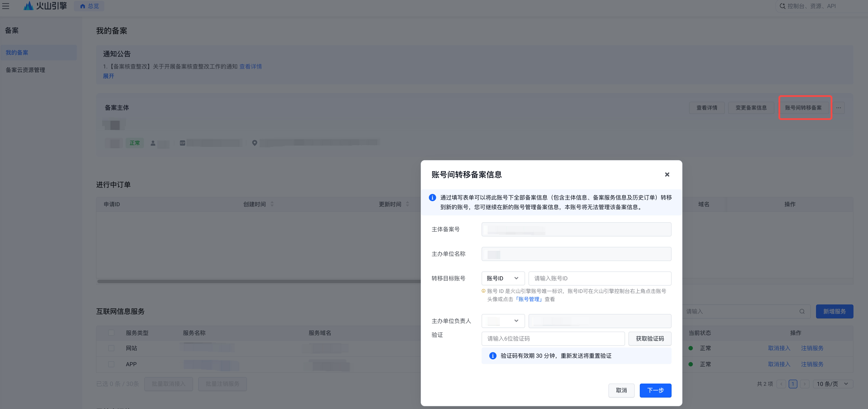The width and height of the screenshot is (868, 409).
Task: Open the 主办单位负责人 selector dropdown
Action: pyautogui.click(x=503, y=321)
